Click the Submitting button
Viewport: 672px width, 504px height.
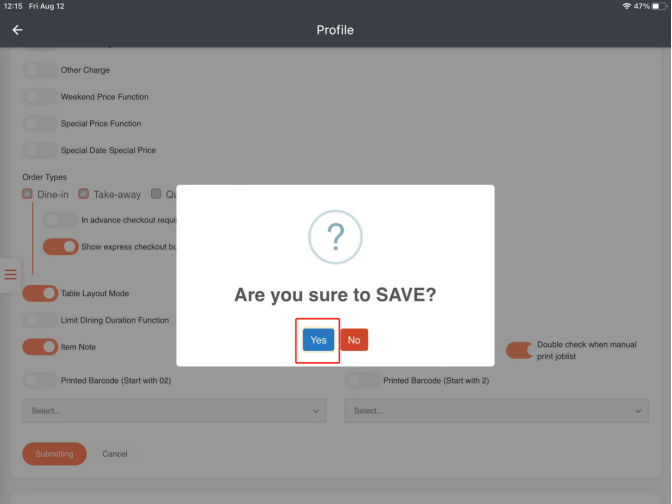(54, 454)
